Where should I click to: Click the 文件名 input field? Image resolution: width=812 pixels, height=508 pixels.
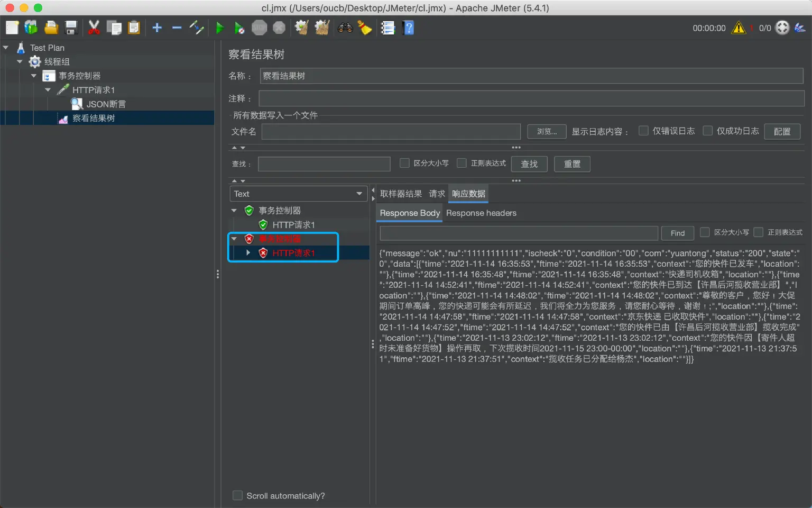coord(391,131)
